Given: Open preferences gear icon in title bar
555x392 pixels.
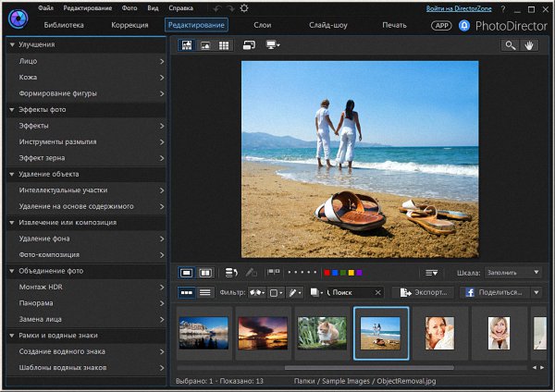Looking at the screenshot, I should click(244, 8).
